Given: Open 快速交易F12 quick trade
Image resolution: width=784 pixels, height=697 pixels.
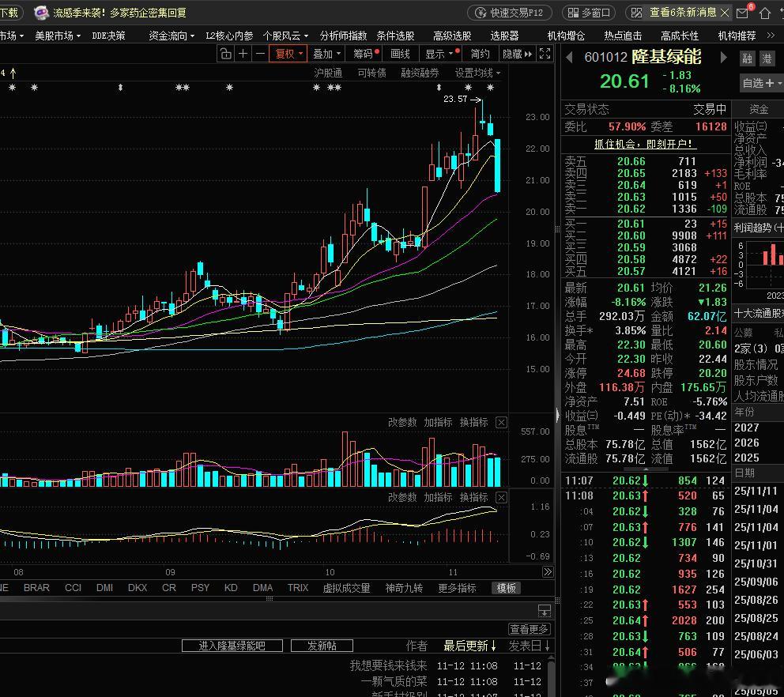Looking at the screenshot, I should point(510,13).
